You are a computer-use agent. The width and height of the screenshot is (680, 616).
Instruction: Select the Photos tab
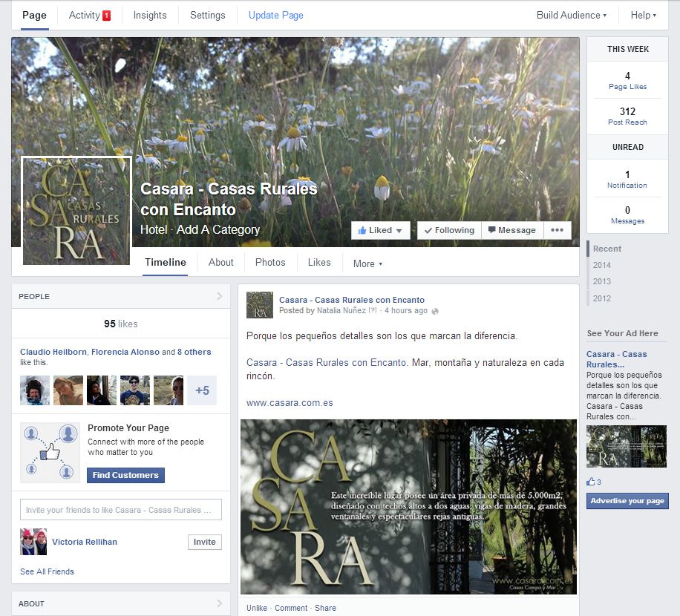pos(270,262)
